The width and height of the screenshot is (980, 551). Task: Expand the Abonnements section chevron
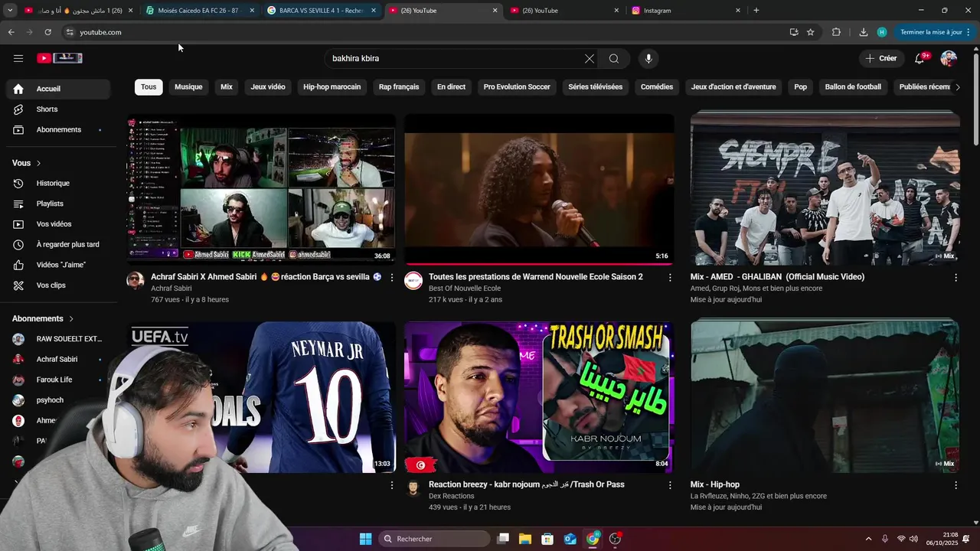tap(71, 318)
